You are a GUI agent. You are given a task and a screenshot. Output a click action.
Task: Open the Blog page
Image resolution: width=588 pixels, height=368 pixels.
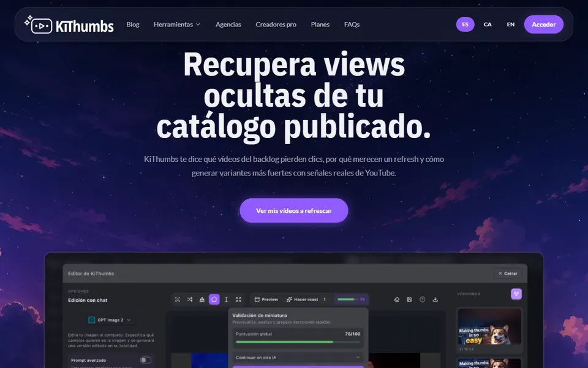133,25
